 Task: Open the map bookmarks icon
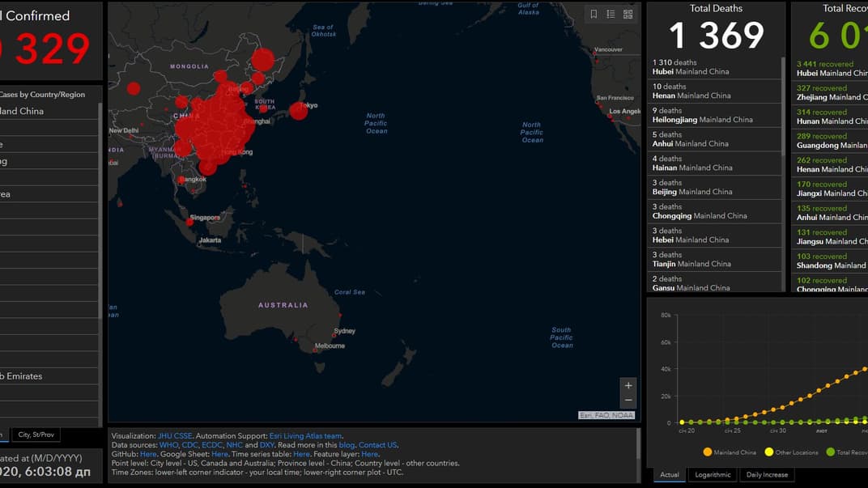coord(594,14)
